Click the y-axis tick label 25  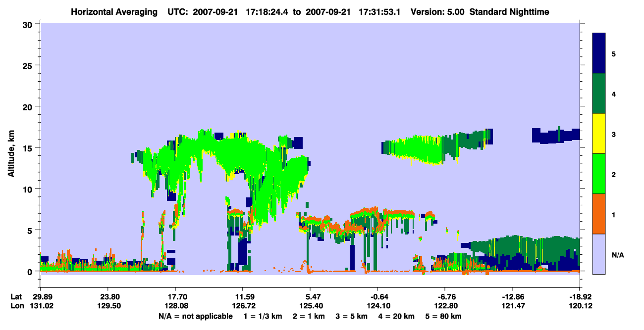(29, 65)
